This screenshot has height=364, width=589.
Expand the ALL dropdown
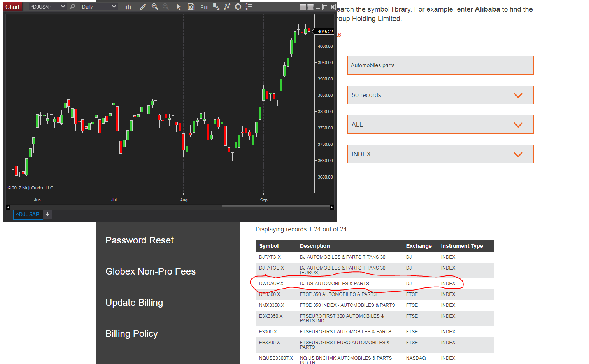pyautogui.click(x=440, y=124)
